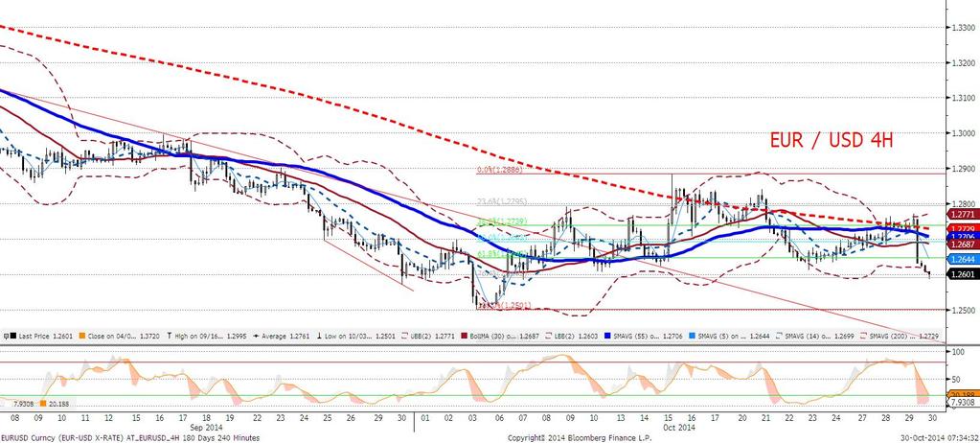Click the Low on 10/03 legend marker icon
Viewport: 980px width, 443px height.
(x=319, y=336)
